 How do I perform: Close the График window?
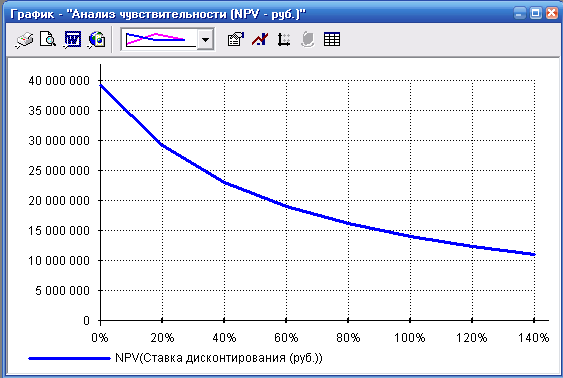click(x=552, y=14)
